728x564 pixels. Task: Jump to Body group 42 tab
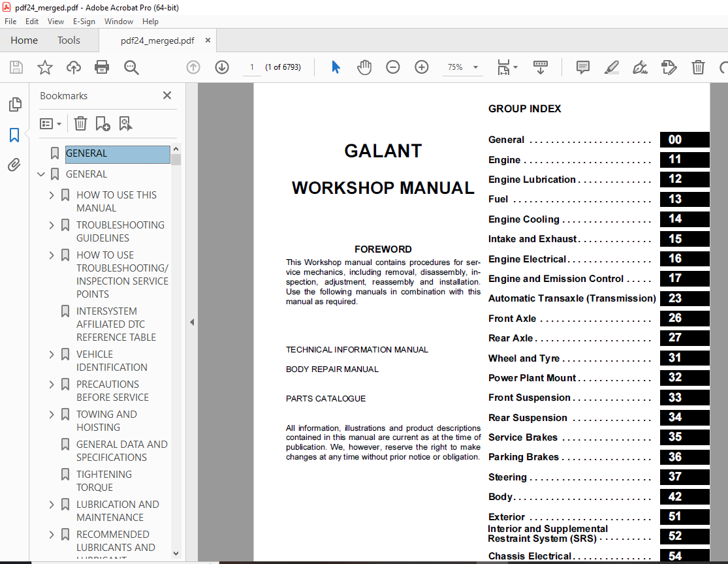point(684,497)
